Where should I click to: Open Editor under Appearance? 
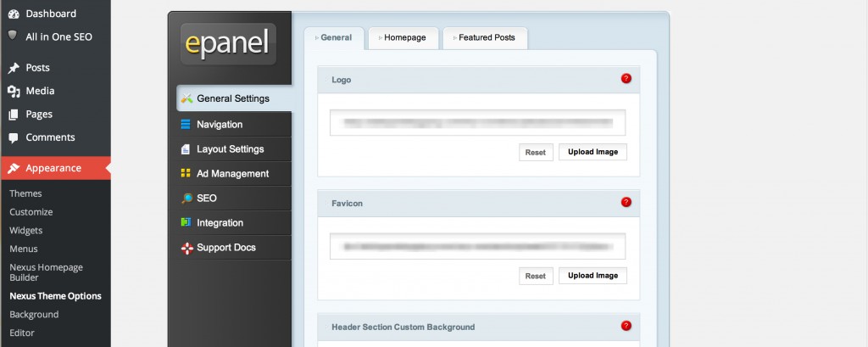(21, 333)
